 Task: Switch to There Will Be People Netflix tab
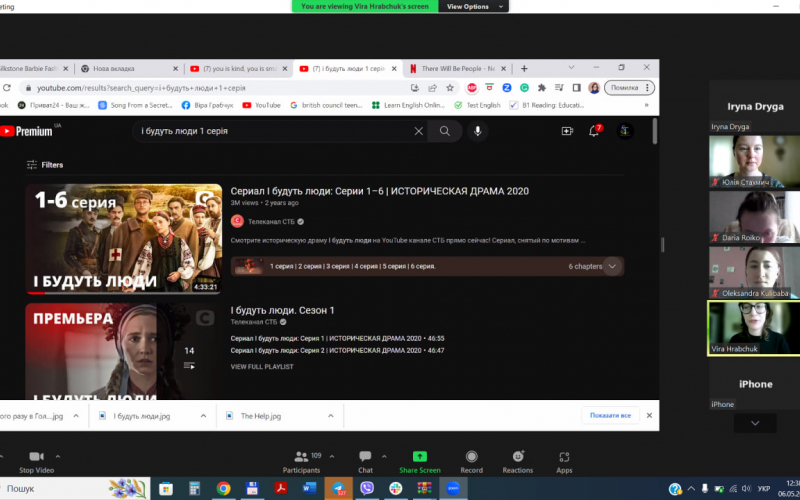coord(458,68)
